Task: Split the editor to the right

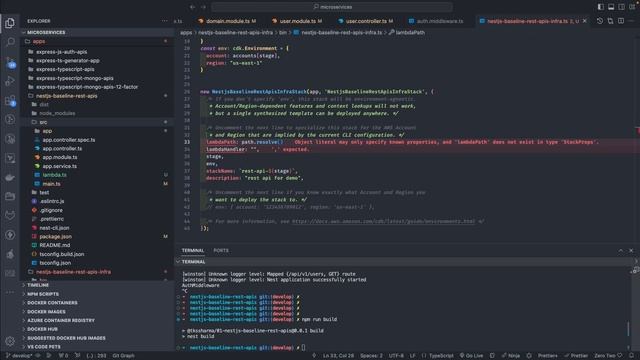Action: coord(621,21)
